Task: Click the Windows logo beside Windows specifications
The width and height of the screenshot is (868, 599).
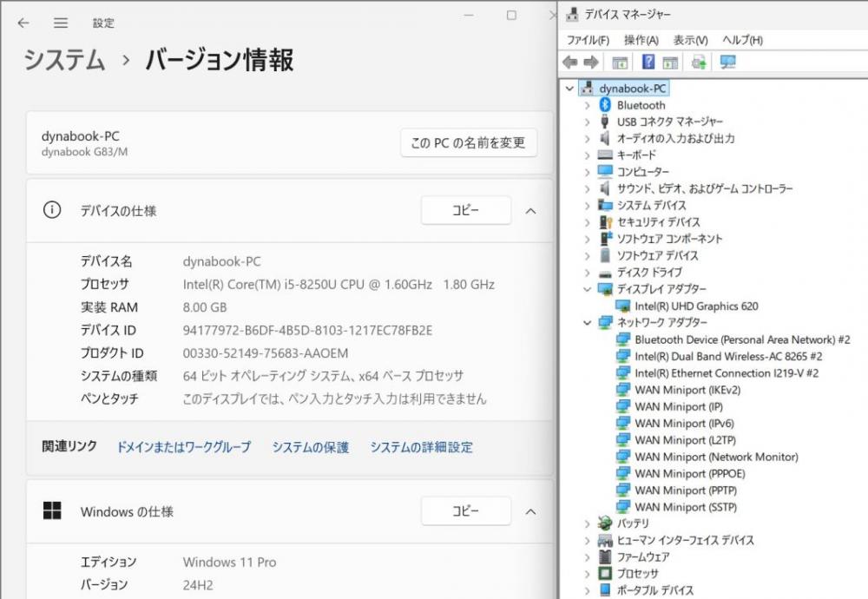Action: click(x=52, y=510)
